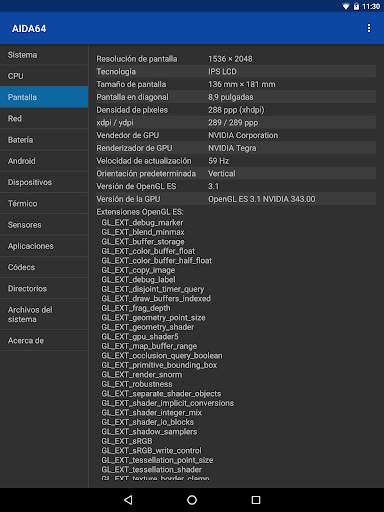Tap the Tamaño de pantalla row

pos(236,84)
